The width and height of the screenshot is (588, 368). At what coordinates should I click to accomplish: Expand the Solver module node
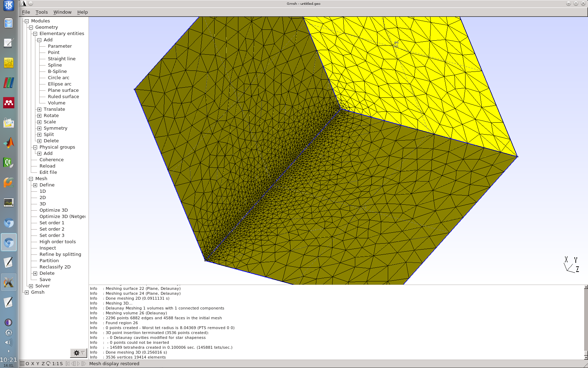[31, 286]
